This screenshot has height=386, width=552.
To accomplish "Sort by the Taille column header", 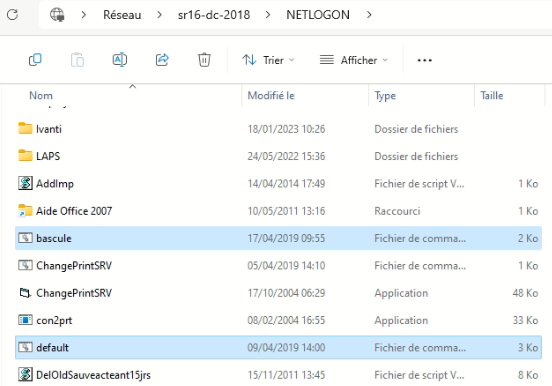I will (492, 95).
